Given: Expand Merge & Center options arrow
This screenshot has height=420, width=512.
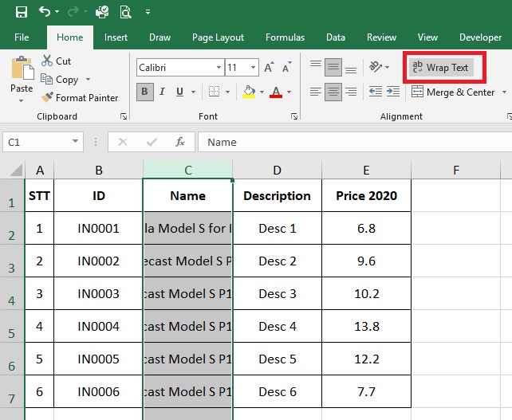Looking at the screenshot, I should coord(504,92).
